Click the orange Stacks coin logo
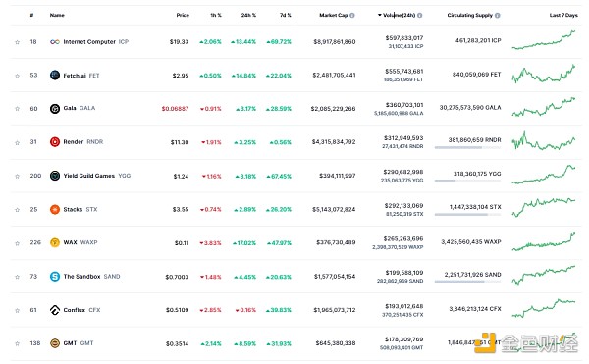This screenshot has height=364, width=589. [x=55, y=209]
